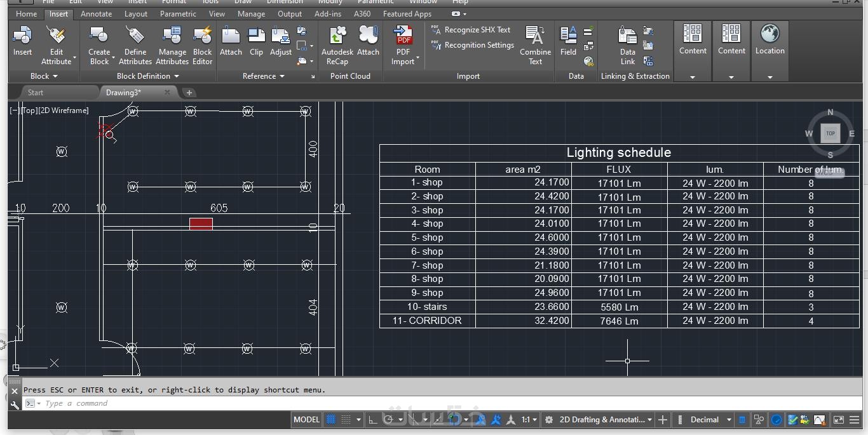
Task: Select the Clip reference tool
Action: coord(256,42)
